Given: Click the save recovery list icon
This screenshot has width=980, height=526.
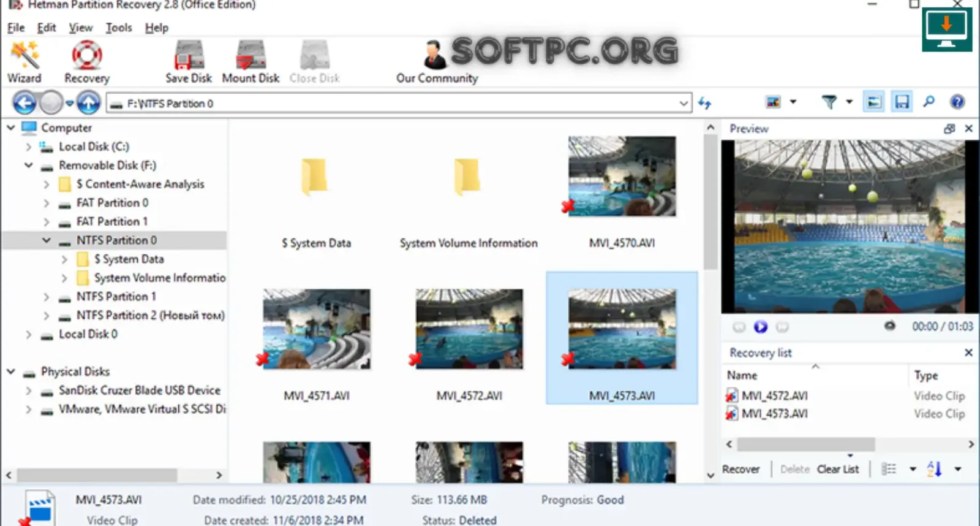Looking at the screenshot, I should (902, 102).
